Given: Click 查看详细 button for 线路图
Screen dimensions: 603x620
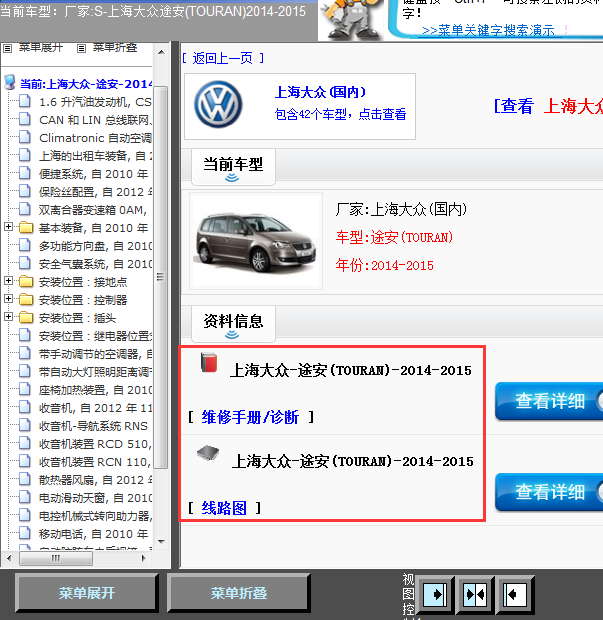Looking at the screenshot, I should pos(549,492).
